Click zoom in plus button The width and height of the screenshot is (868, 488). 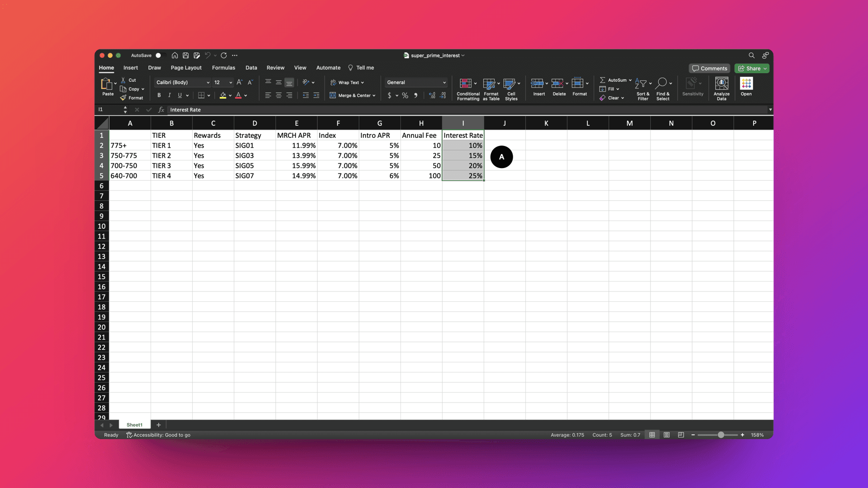pyautogui.click(x=742, y=435)
